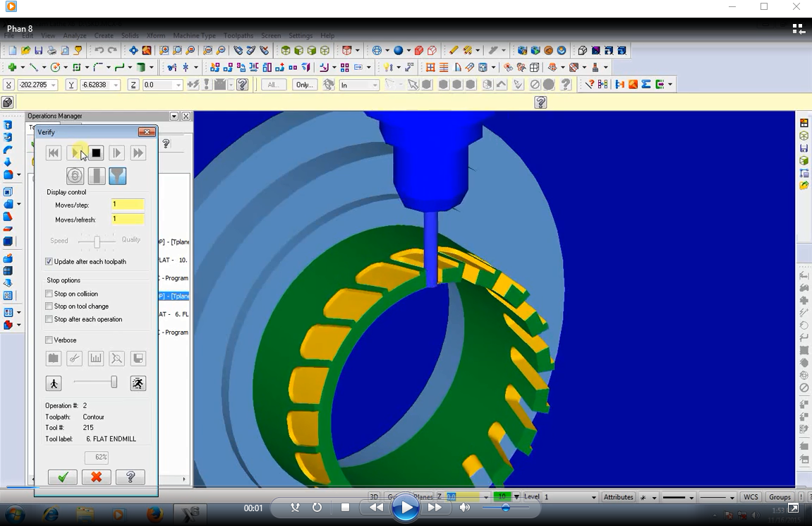This screenshot has width=812, height=526.
Task: Expand the cylinder primitive dropdown arrow
Action: (x=151, y=67)
